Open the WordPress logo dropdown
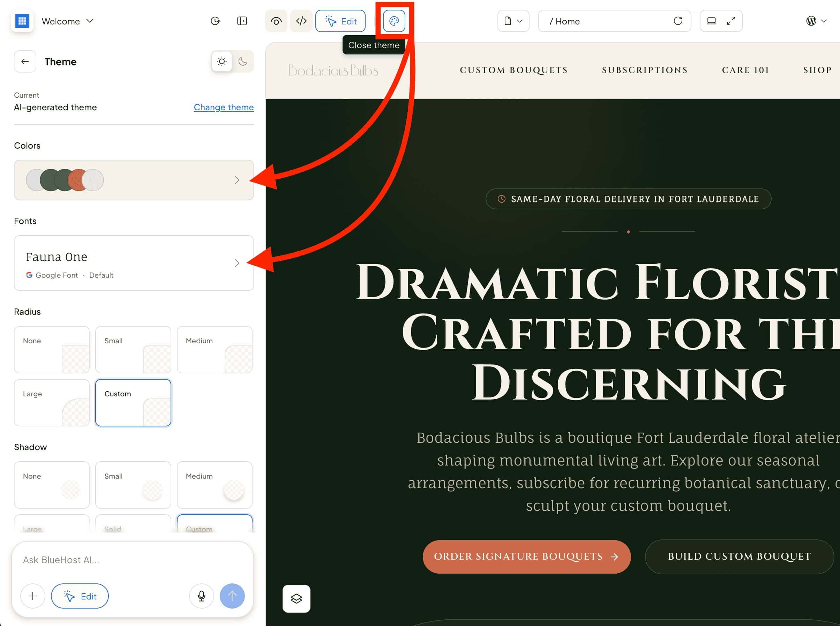Screen dimensions: 840x626 [816, 21]
